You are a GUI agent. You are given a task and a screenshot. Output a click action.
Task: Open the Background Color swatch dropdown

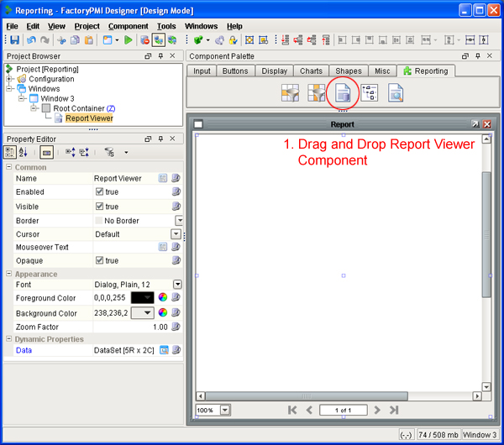tap(143, 312)
